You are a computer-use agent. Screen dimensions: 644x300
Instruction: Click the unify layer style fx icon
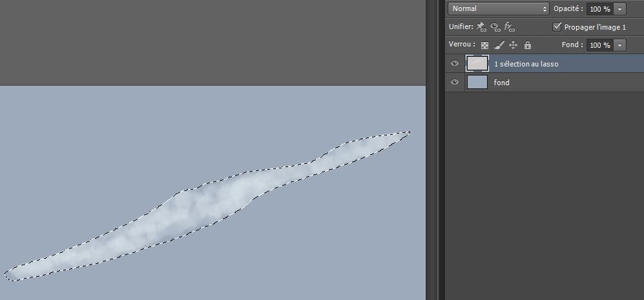click(509, 27)
